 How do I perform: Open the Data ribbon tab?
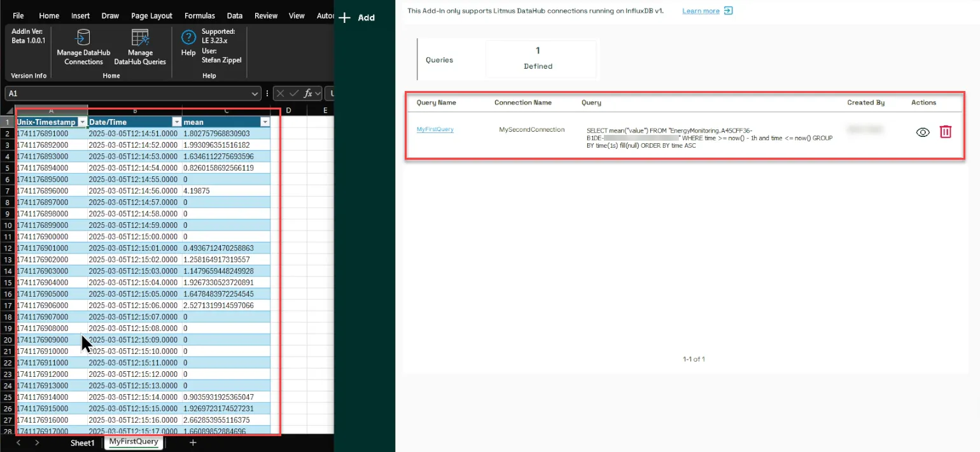pos(235,16)
